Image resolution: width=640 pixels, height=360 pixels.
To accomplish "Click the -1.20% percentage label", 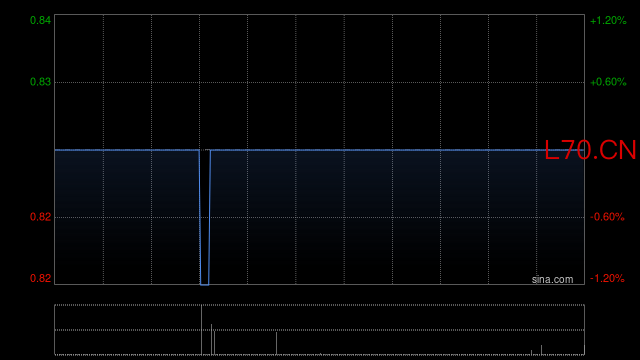I will pos(607,278).
